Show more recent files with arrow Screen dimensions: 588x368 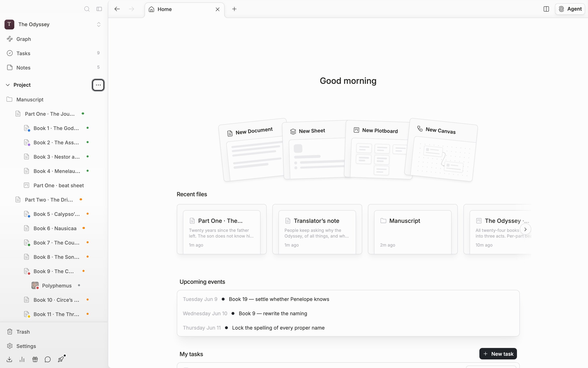[525, 229]
